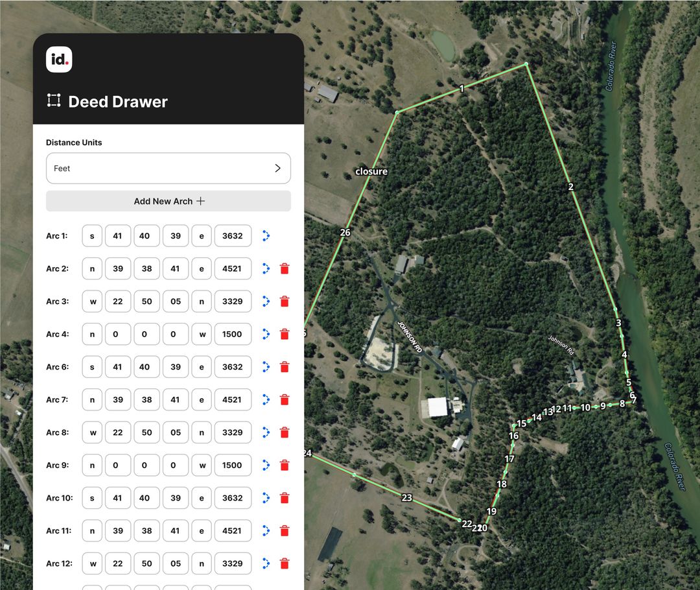Click the s direction button on Arc 1
Viewport: 700px width, 590px height.
click(x=91, y=235)
